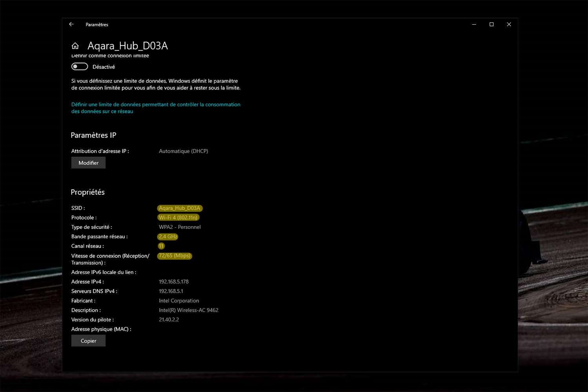Select the Intel Corporation manufacturer value
The image size is (588, 392).
pyautogui.click(x=179, y=301)
